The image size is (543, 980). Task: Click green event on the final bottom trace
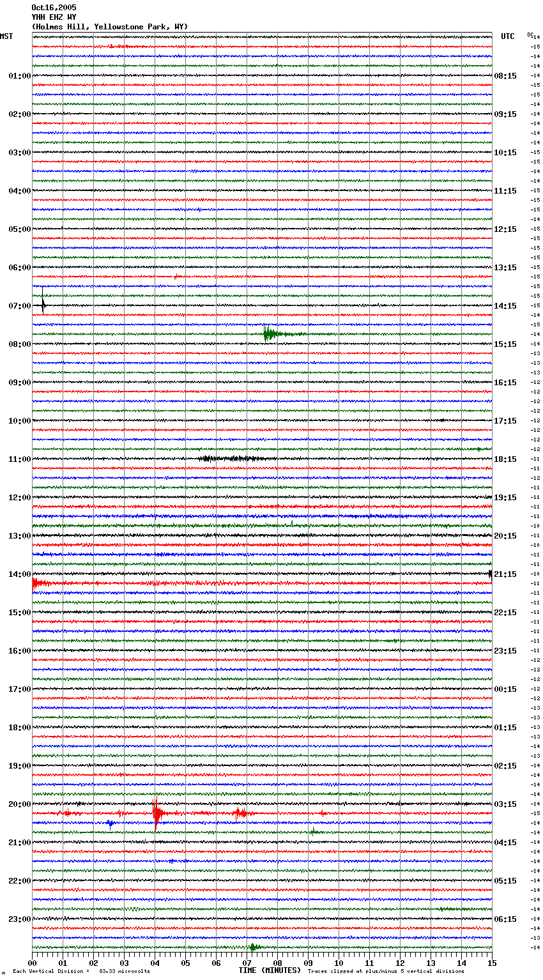tap(254, 947)
